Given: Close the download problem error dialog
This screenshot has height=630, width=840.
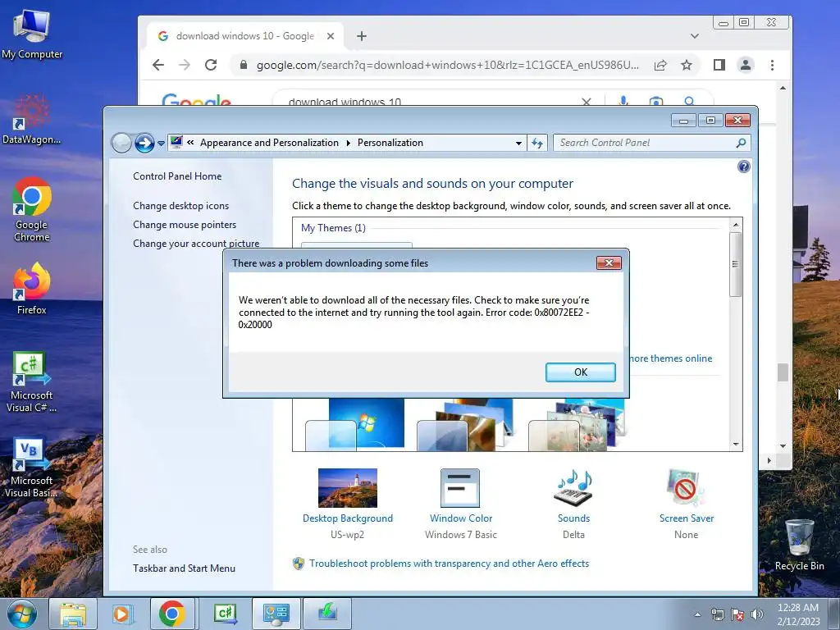Looking at the screenshot, I should click(609, 262).
